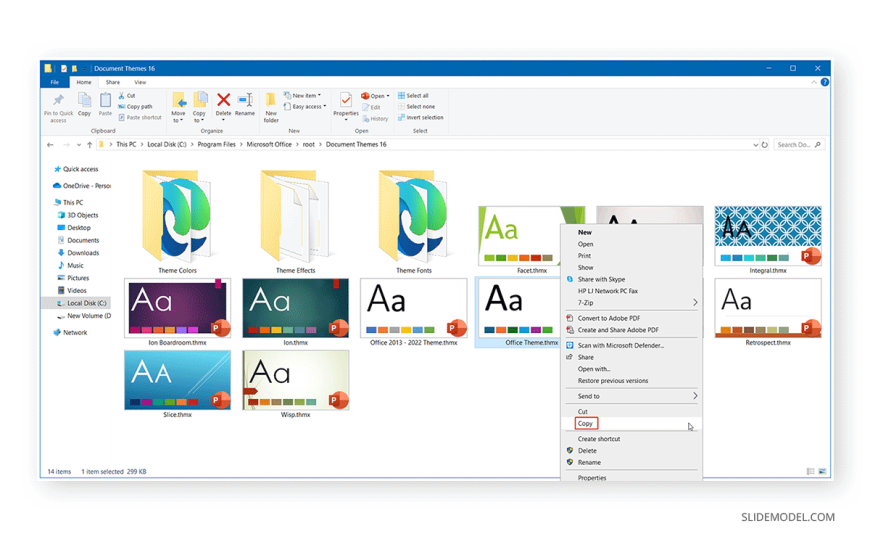This screenshot has width=870, height=539.
Task: Choose Scan with Microsoft Defender
Action: pyautogui.click(x=631, y=346)
